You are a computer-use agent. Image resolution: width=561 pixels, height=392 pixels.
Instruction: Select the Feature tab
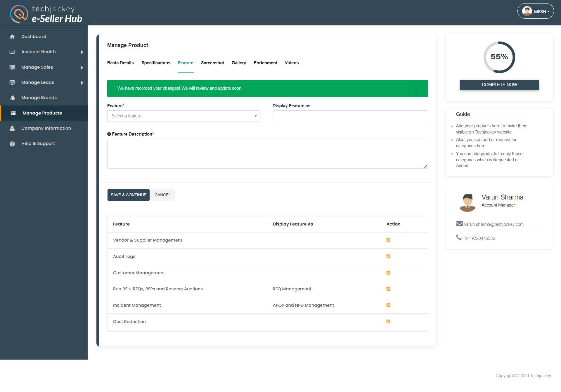(x=186, y=63)
